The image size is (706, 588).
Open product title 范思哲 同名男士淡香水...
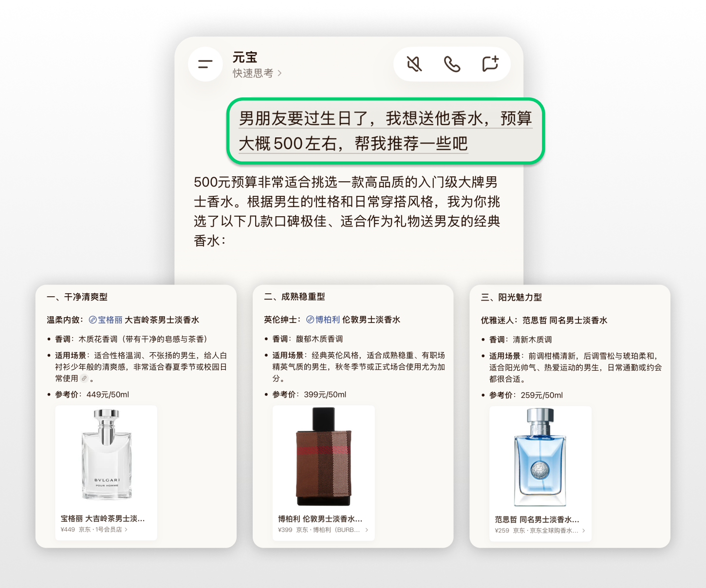(537, 519)
